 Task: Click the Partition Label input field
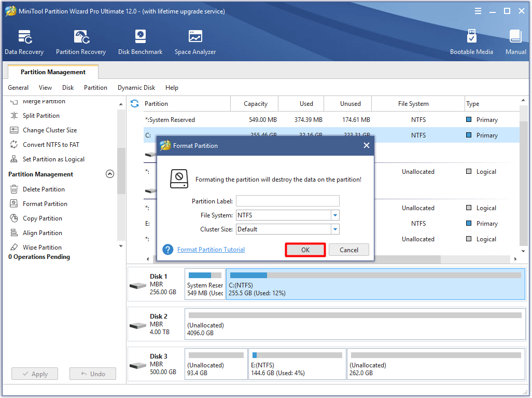(x=287, y=201)
